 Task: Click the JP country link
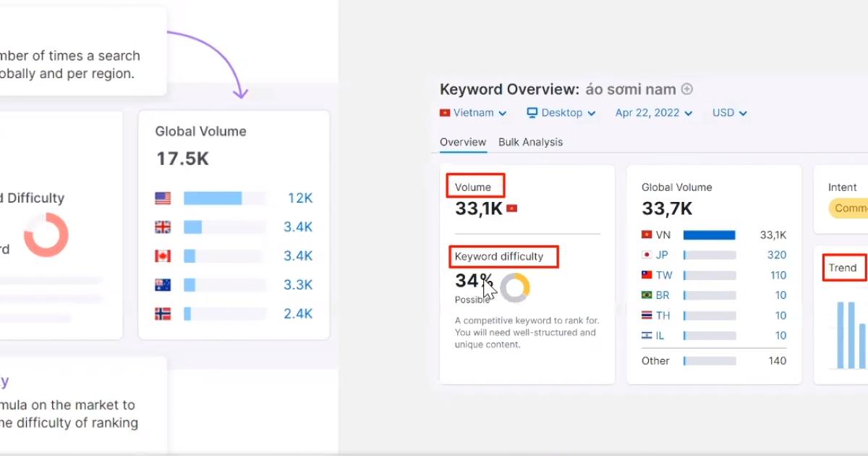click(662, 255)
